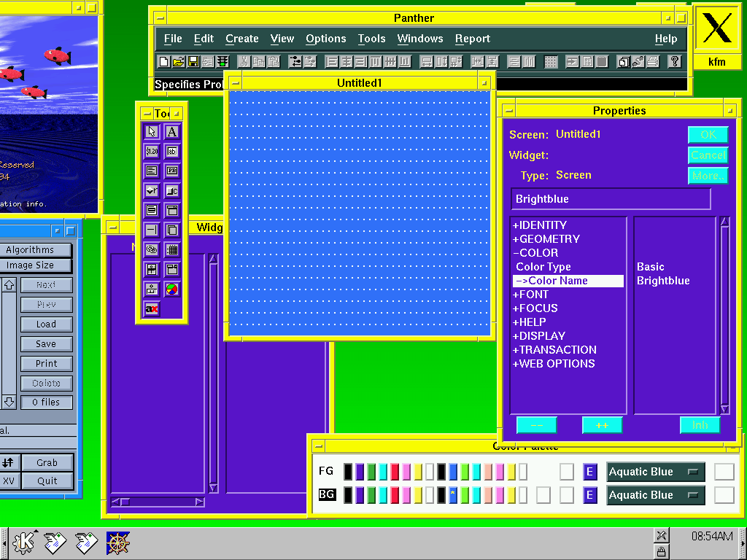Toggle the empty box right of FG swatches
The image size is (747, 560).
coord(567,472)
